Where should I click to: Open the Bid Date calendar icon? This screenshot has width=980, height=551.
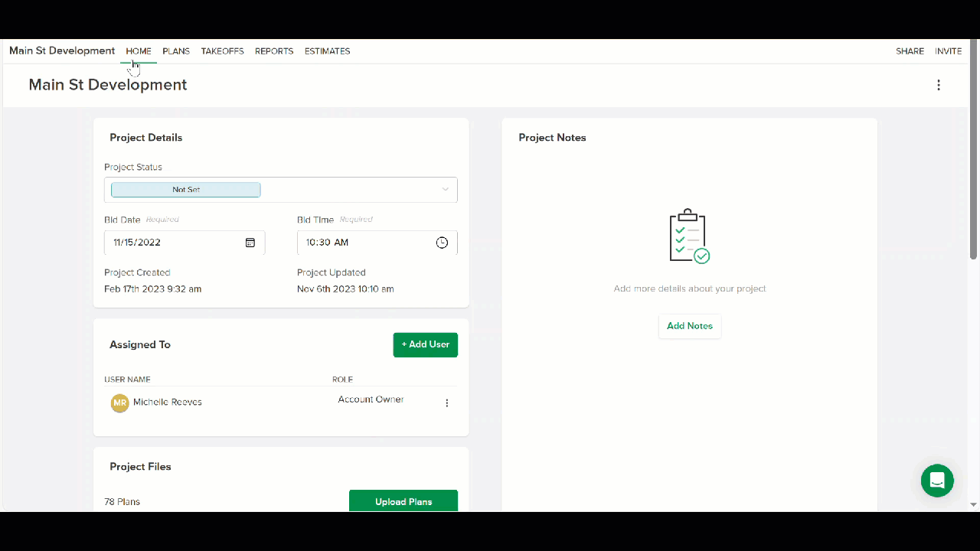pyautogui.click(x=250, y=243)
